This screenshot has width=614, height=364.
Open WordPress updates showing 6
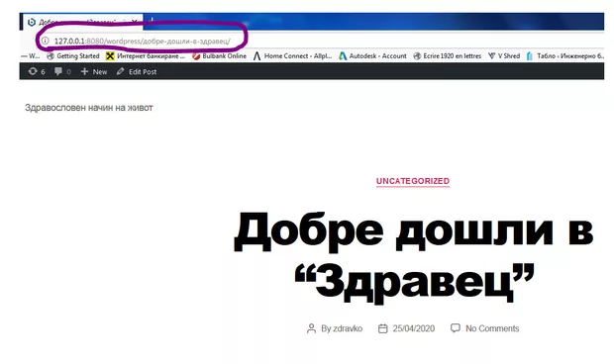(x=37, y=71)
